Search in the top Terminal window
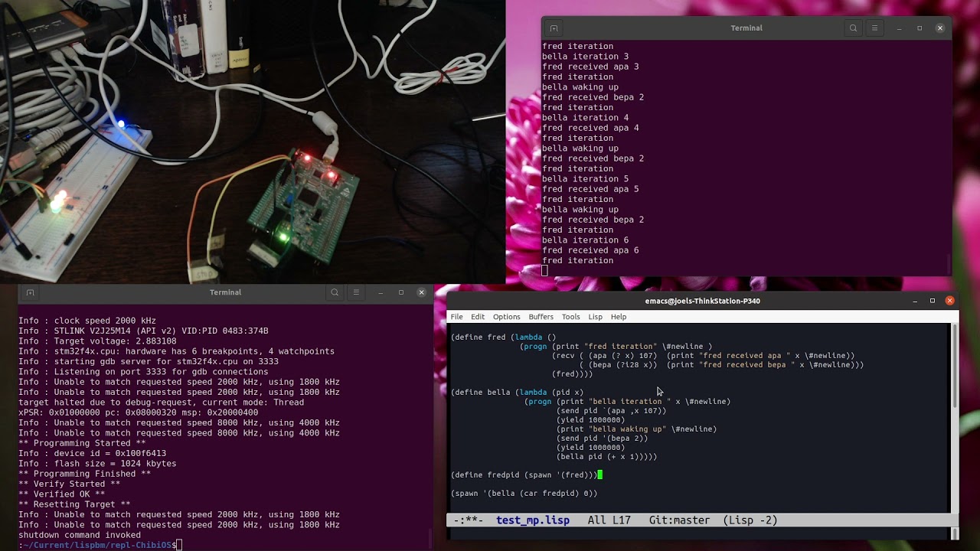Screen dimensions: 980x551 tap(853, 28)
